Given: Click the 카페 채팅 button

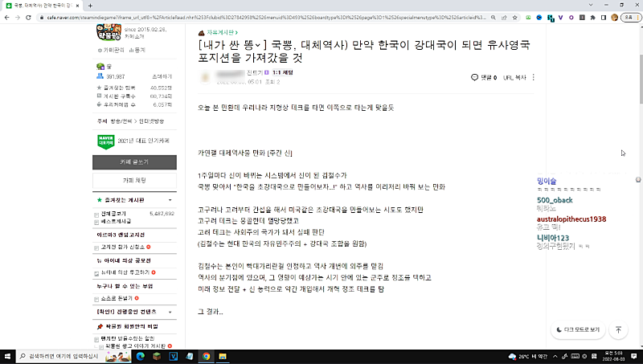Looking at the screenshot, I should (x=134, y=181).
